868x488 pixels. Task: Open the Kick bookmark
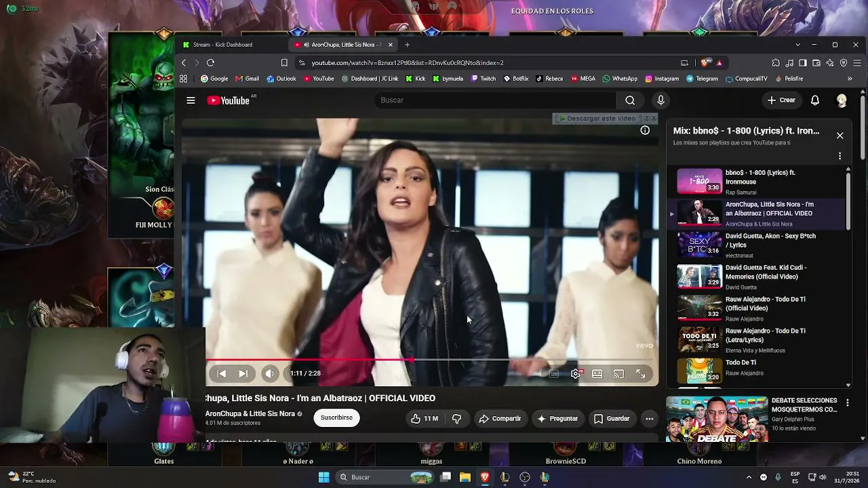(x=415, y=79)
